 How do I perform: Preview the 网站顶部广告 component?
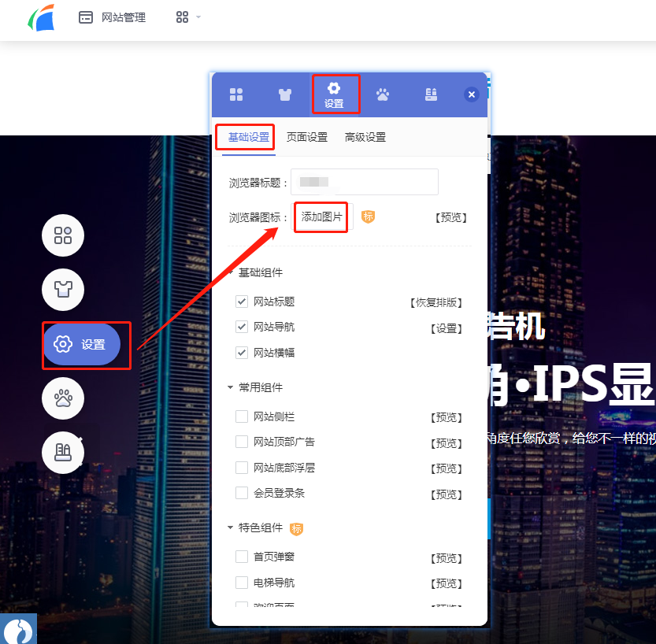point(447,443)
